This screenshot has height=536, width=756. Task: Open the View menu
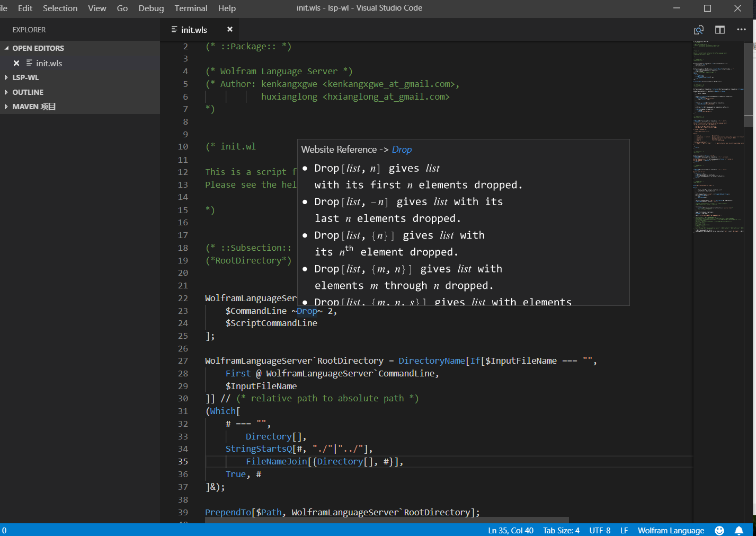pyautogui.click(x=97, y=8)
